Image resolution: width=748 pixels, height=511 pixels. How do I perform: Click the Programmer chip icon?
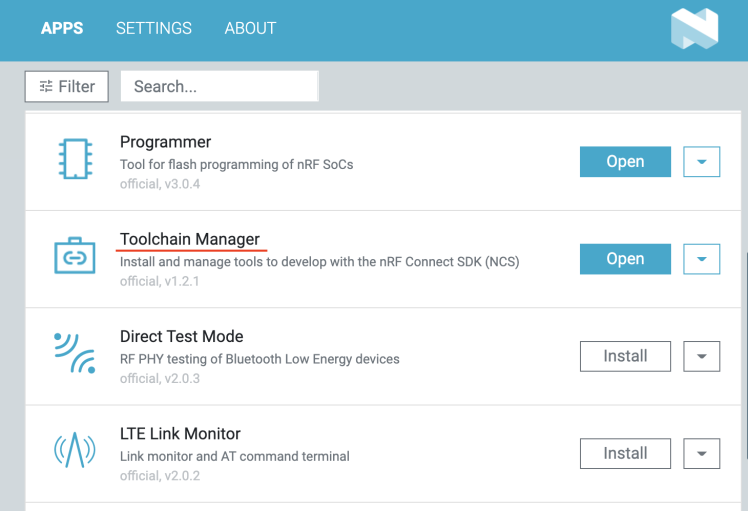tap(74, 160)
